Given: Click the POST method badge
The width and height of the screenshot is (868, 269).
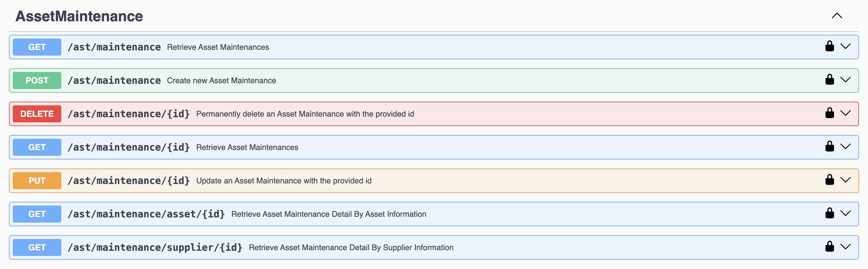Looking at the screenshot, I should [x=37, y=80].
